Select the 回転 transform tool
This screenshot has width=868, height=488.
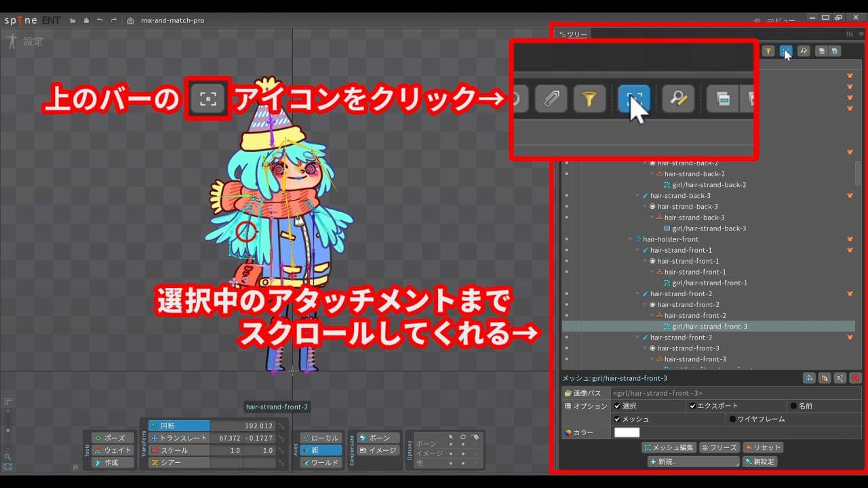pyautogui.click(x=179, y=426)
